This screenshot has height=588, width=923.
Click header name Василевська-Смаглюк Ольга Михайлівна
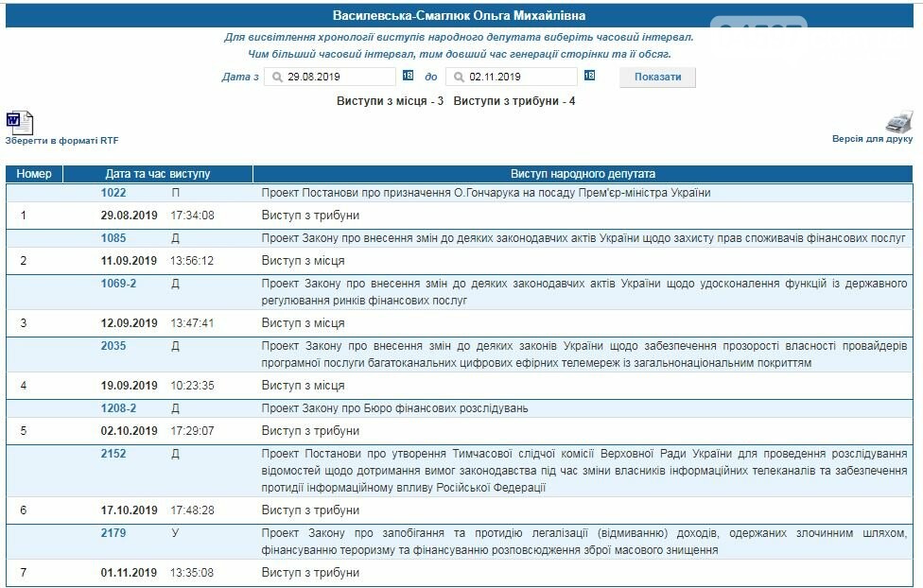(460, 16)
